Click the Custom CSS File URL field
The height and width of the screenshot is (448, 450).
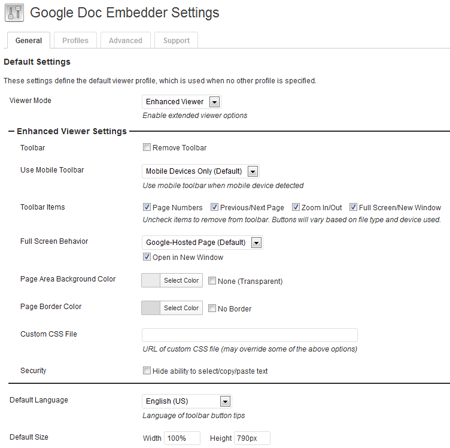click(x=250, y=335)
